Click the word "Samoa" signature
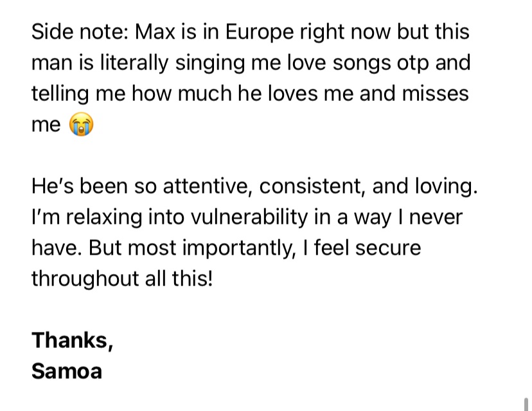Image resolution: width=532 pixels, height=411 pixels. click(67, 371)
